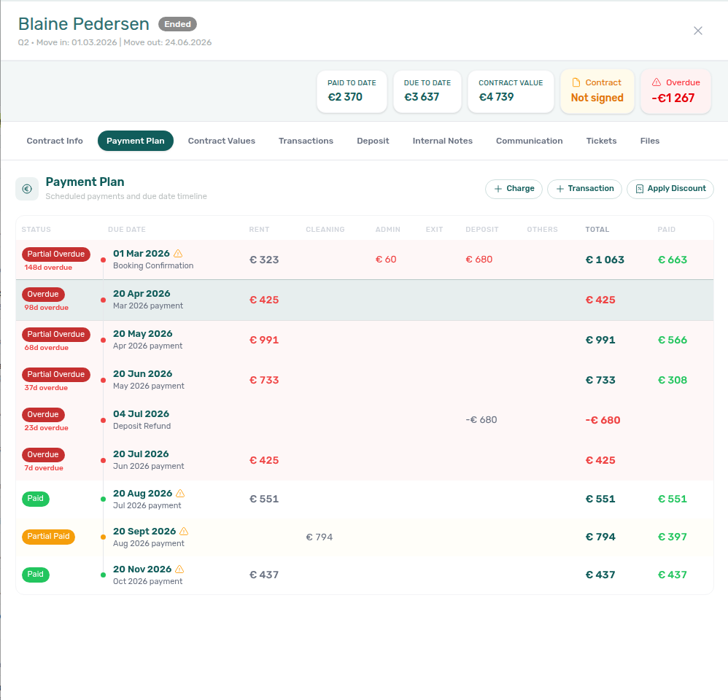Select the Deposit Refund row text
Screen dimensions: 728x700
(142, 426)
